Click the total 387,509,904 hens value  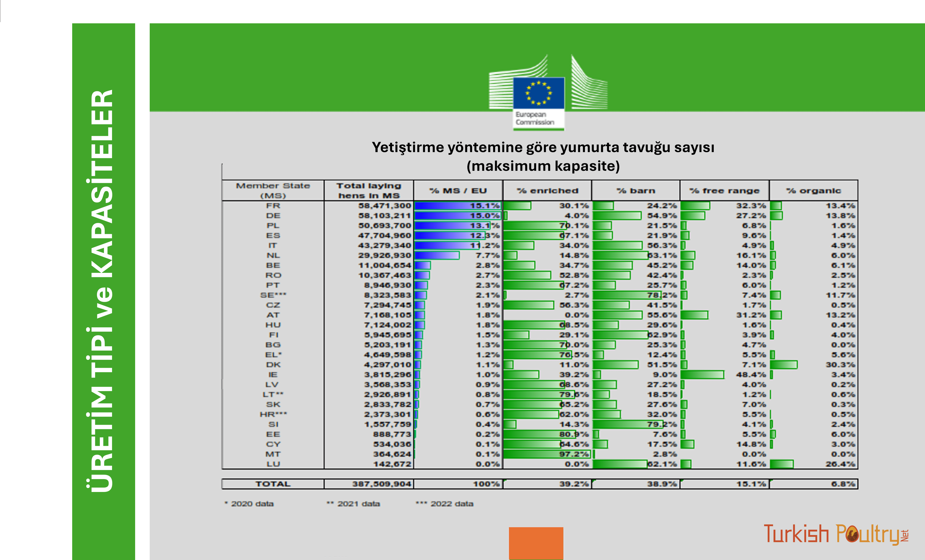[382, 484]
